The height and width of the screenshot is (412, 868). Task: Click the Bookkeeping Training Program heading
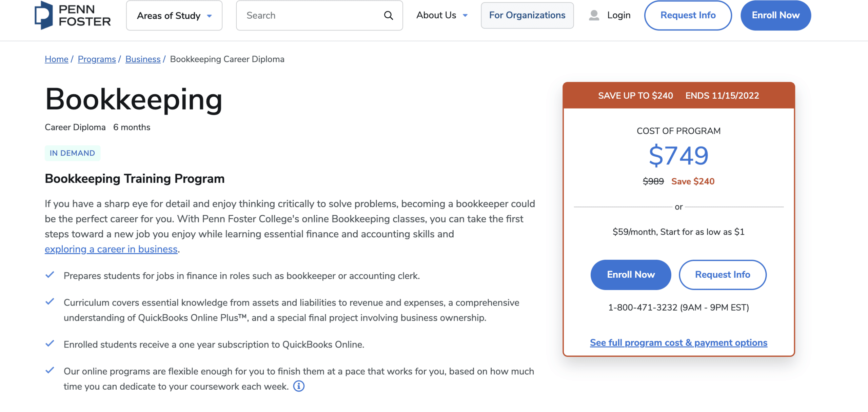tap(135, 179)
